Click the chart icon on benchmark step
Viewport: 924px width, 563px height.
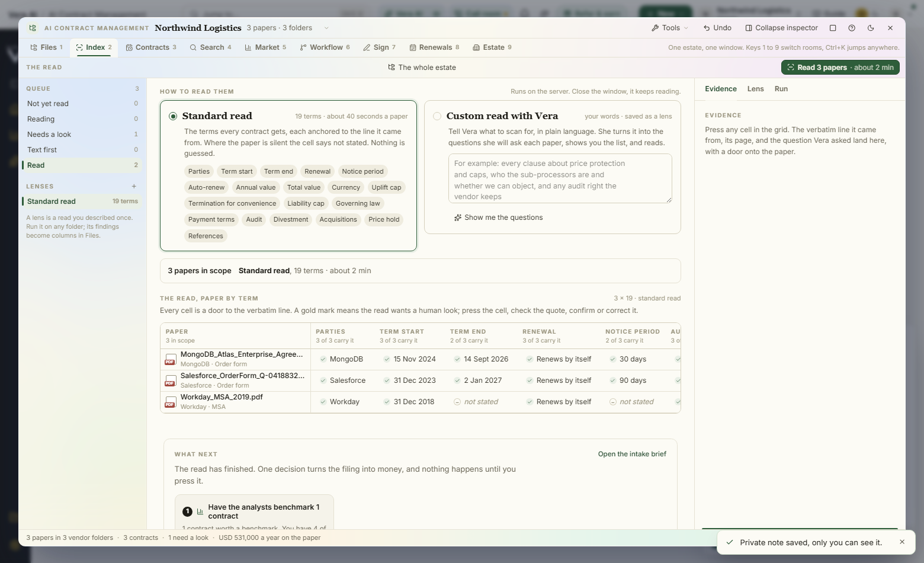pyautogui.click(x=200, y=511)
